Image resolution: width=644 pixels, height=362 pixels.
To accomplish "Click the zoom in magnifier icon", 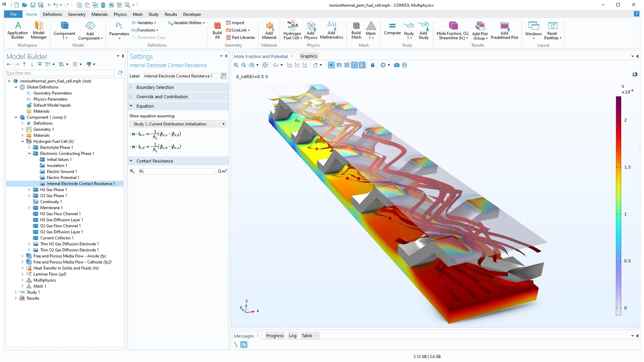I will tap(236, 65).
